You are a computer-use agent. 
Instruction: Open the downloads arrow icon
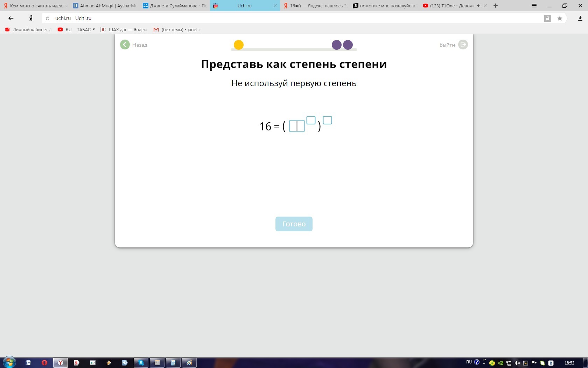(580, 18)
